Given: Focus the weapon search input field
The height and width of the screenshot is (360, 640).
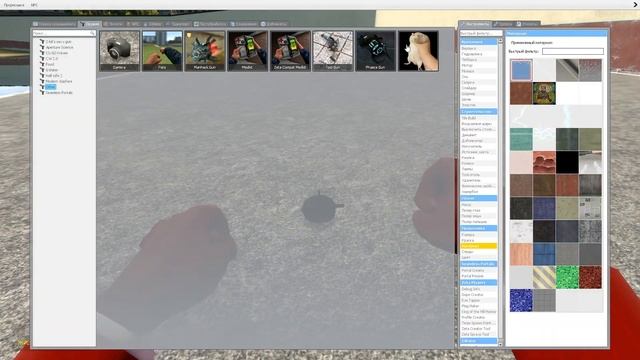Looking at the screenshot, I should tap(64, 33).
